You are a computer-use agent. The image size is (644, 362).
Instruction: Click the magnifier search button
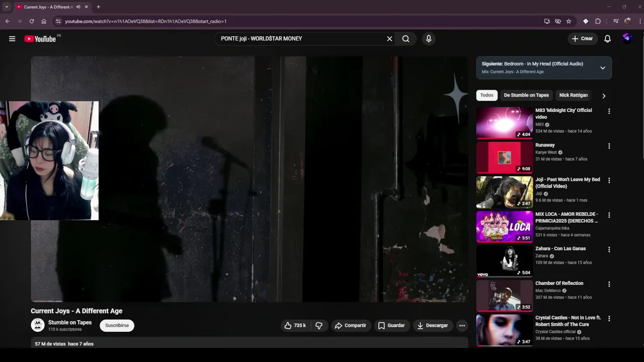coord(406,39)
